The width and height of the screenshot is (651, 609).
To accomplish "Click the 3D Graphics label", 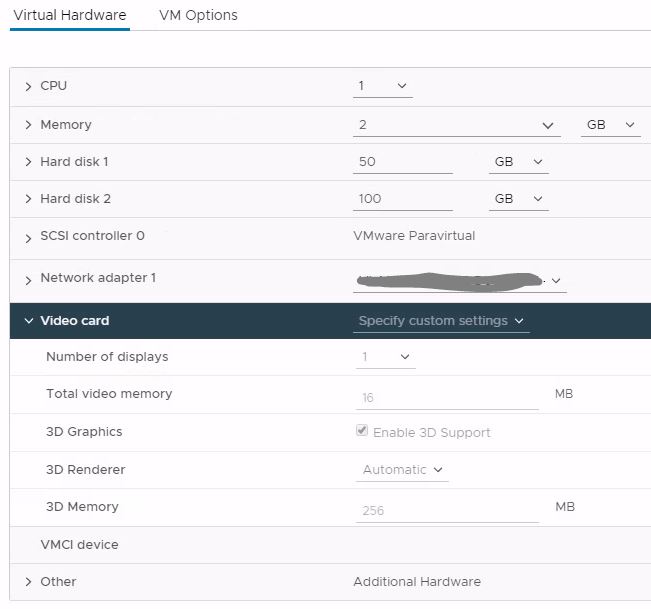I will [x=84, y=432].
